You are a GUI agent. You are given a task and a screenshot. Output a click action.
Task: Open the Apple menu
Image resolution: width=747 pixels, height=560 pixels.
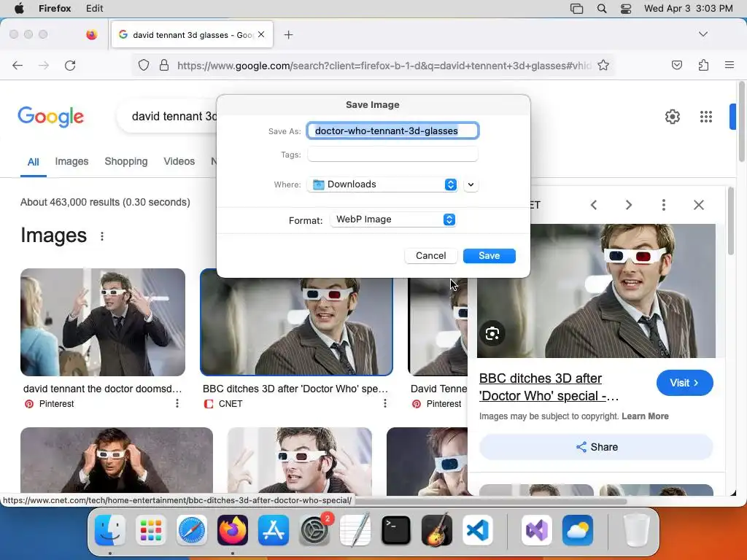point(19,8)
